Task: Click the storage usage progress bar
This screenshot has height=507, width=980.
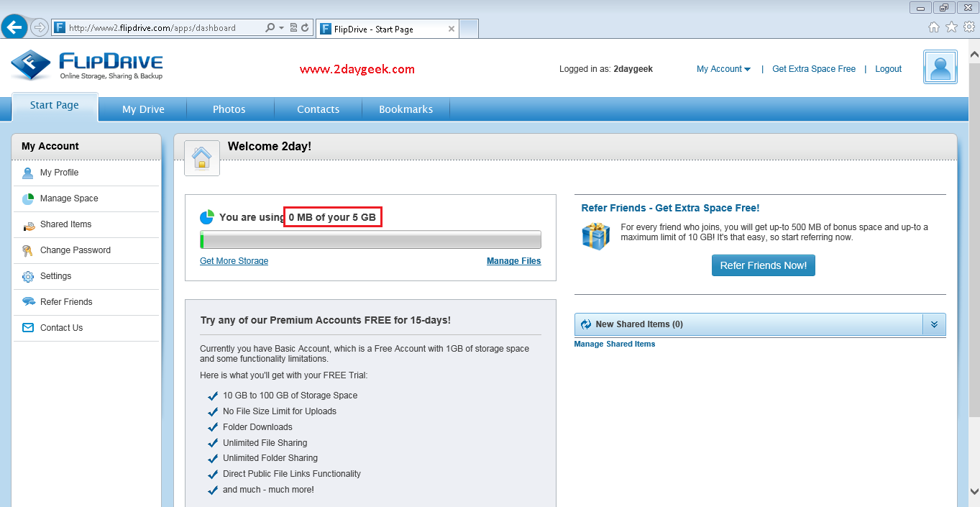Action: click(370, 239)
